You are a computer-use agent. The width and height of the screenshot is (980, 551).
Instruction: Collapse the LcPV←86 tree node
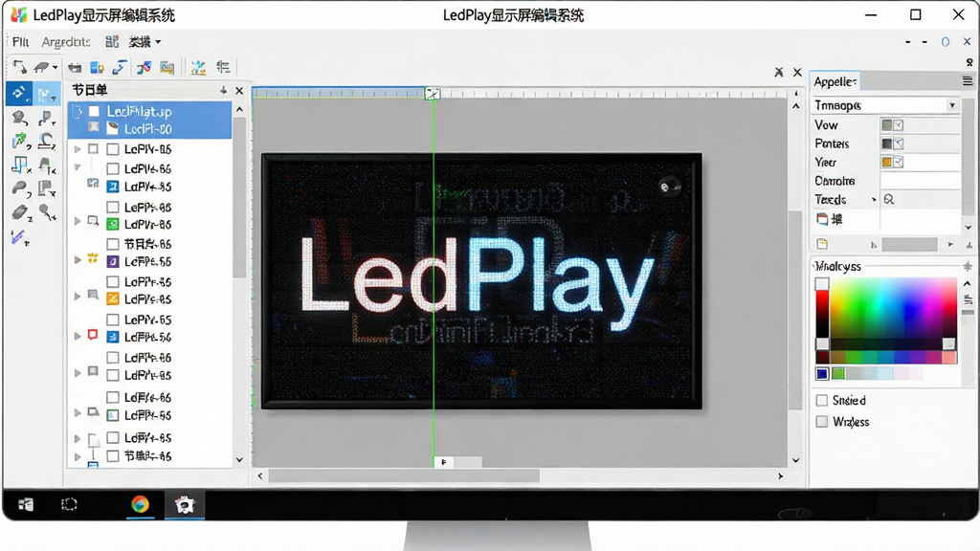[78, 167]
